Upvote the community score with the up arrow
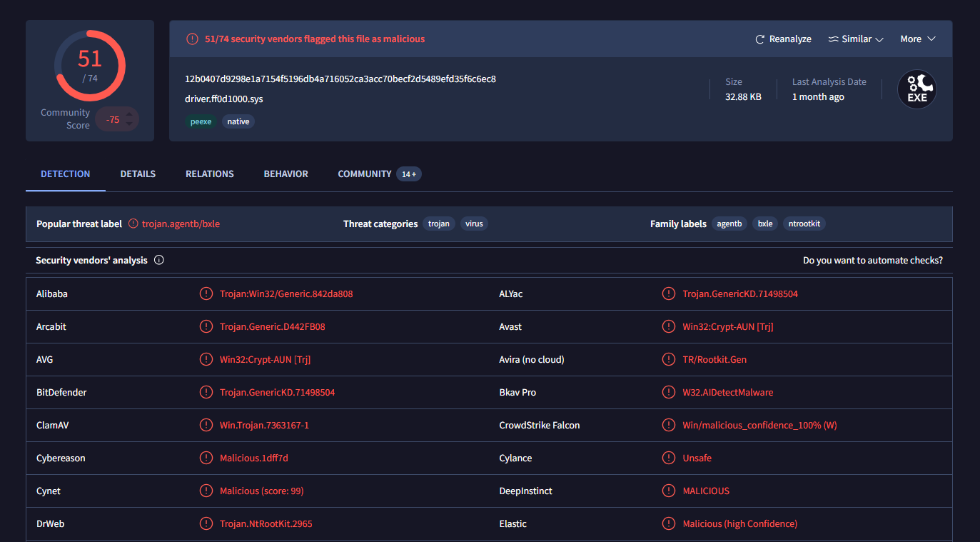Viewport: 980px width, 542px height. tap(129, 114)
